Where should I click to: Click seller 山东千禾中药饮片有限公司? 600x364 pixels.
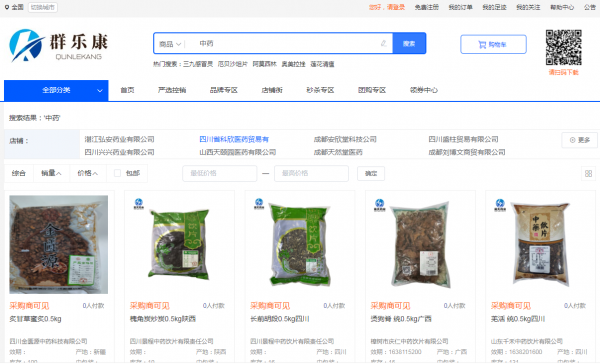[x=527, y=341]
